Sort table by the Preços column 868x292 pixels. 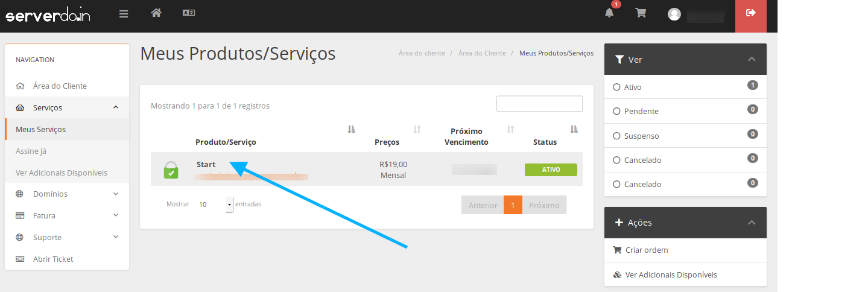point(387,142)
